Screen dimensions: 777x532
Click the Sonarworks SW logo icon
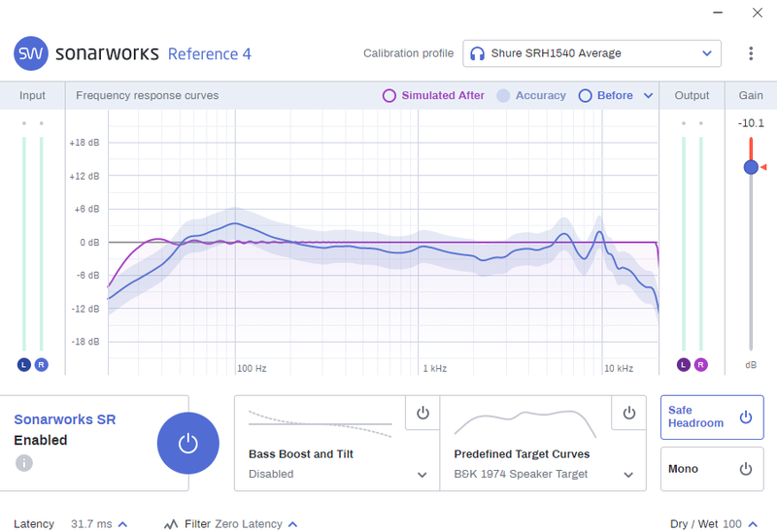(x=31, y=53)
